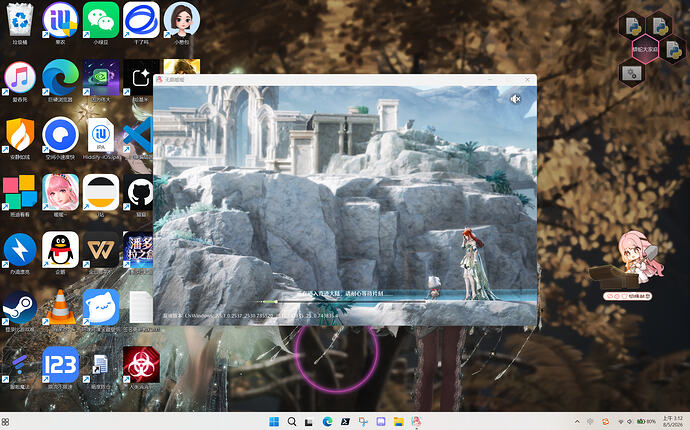Close the game launcher window

pos(527,80)
